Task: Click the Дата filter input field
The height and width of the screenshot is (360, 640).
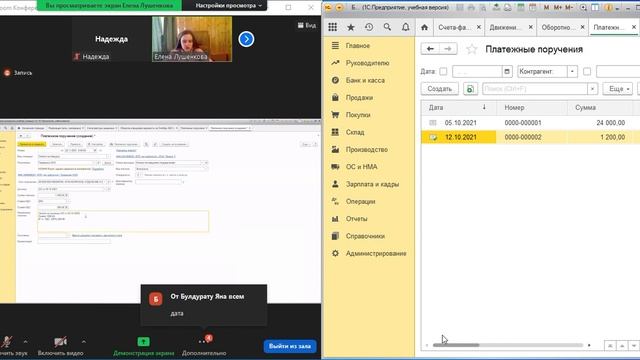Action: (x=477, y=71)
